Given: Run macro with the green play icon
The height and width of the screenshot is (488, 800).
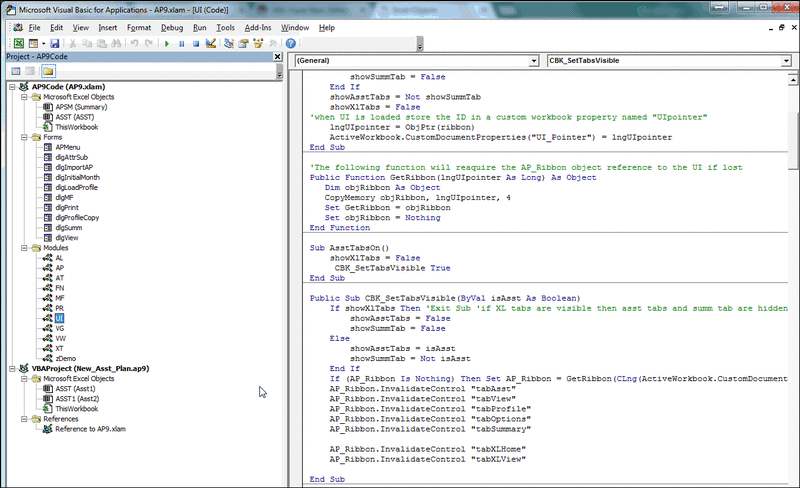Looking at the screenshot, I should click(x=167, y=44).
